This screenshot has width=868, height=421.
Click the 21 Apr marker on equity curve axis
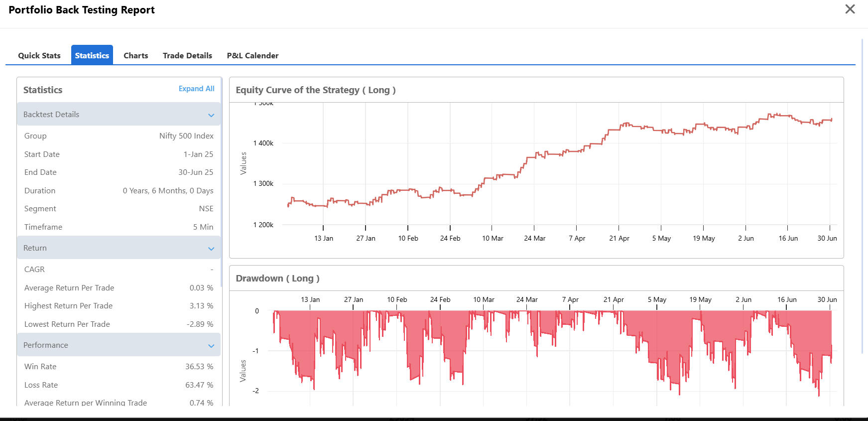click(619, 238)
